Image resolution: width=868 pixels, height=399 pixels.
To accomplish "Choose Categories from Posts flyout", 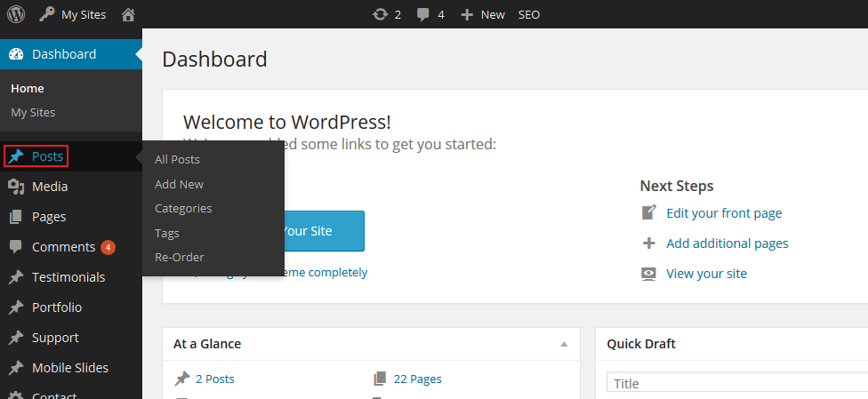I will tap(183, 209).
